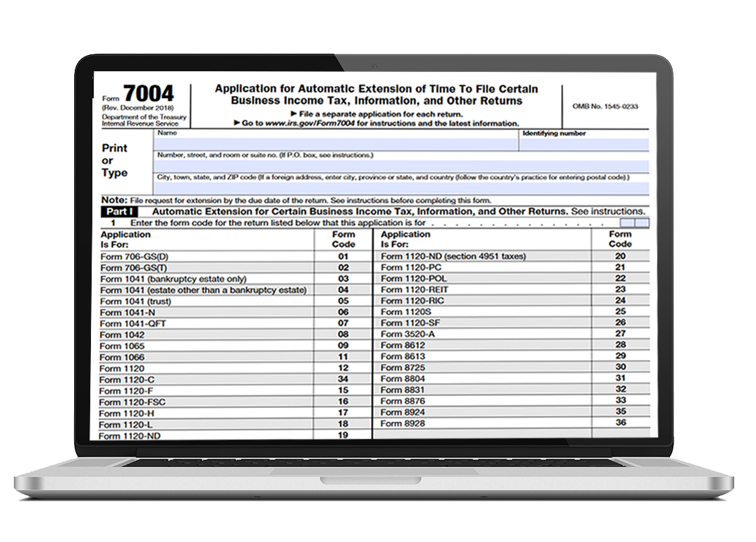This screenshot has width=756, height=542.
Task: Click form code 09
Action: coord(343,346)
